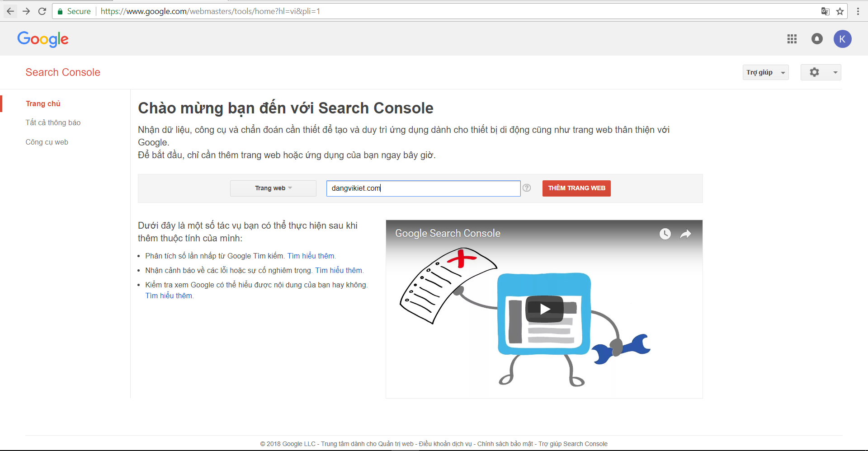Click the Search Console title link

[x=63, y=72]
